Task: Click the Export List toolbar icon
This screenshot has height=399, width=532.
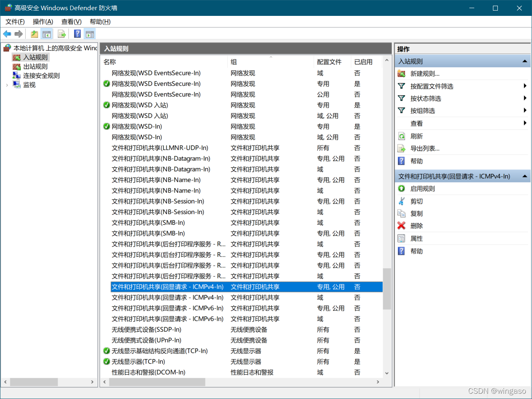Action: coord(62,34)
